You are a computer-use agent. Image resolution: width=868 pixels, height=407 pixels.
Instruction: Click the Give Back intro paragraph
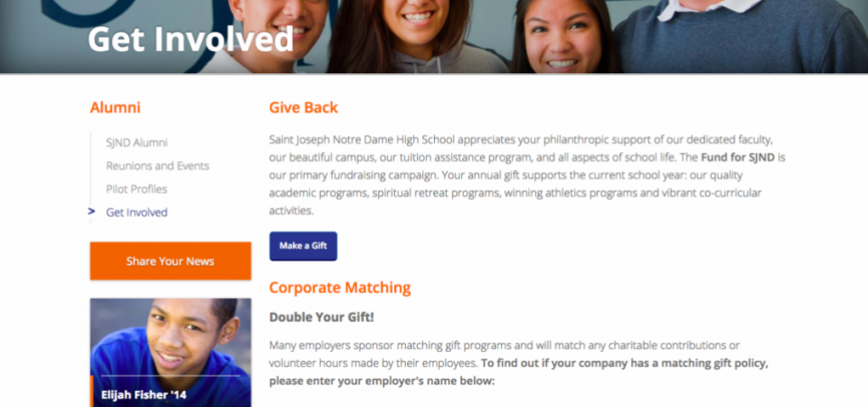pos(527,175)
